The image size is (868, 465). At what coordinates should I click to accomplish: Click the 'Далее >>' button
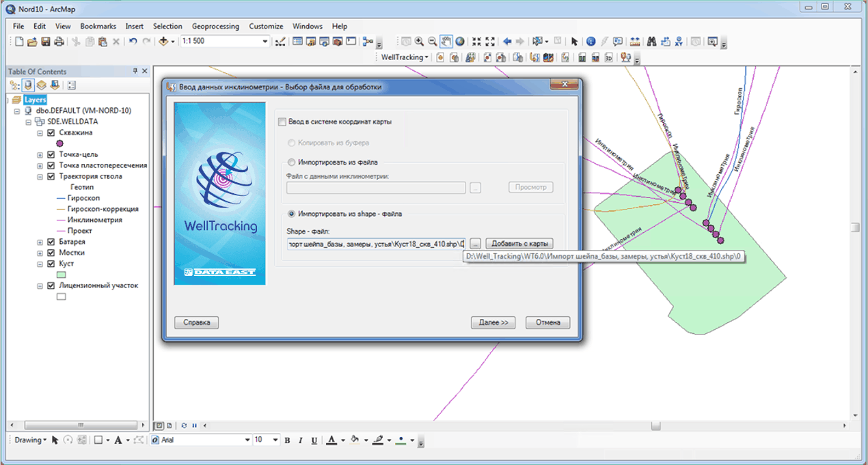(493, 322)
